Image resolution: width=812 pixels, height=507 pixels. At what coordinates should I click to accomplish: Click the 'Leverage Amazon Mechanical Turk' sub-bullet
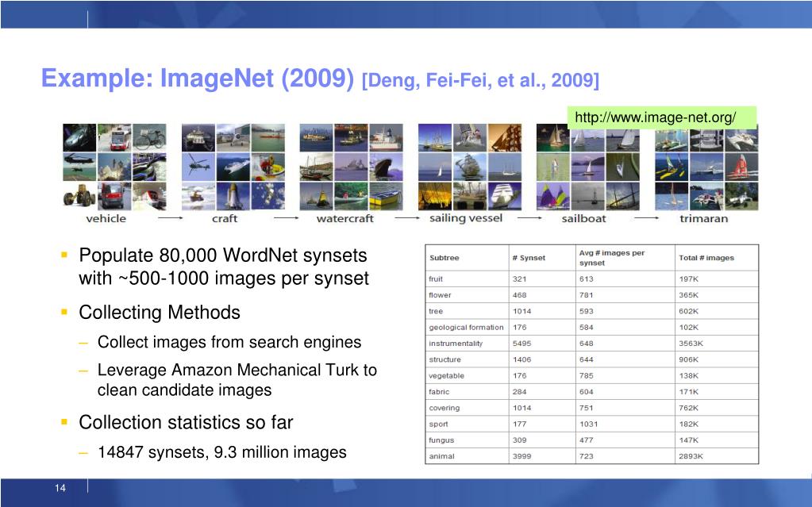237,379
